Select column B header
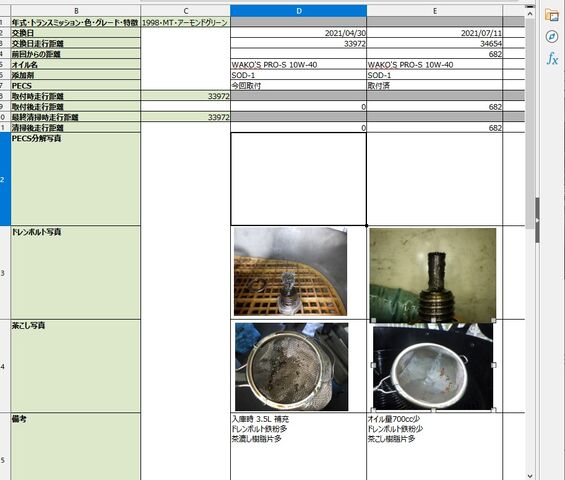The width and height of the screenshot is (565, 480). tap(76, 11)
